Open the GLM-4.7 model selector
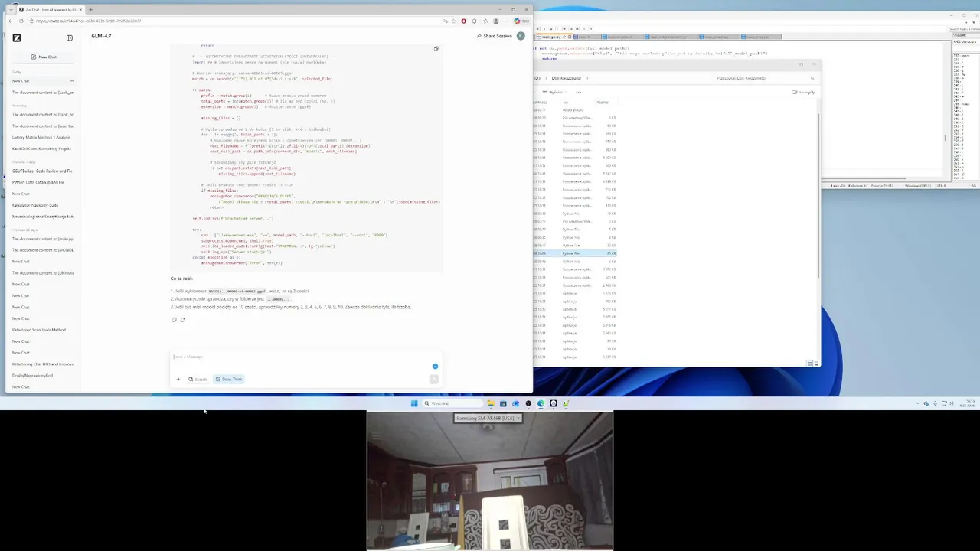This screenshot has height=551, width=980. pos(101,36)
